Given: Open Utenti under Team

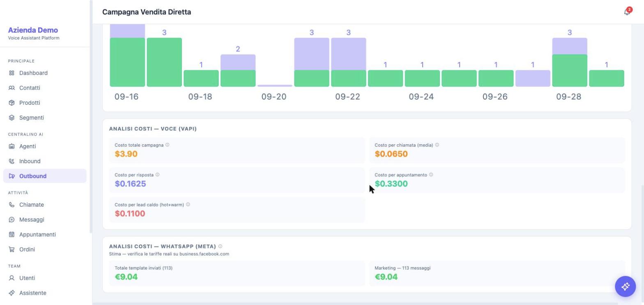Looking at the screenshot, I should [x=45, y=278].
